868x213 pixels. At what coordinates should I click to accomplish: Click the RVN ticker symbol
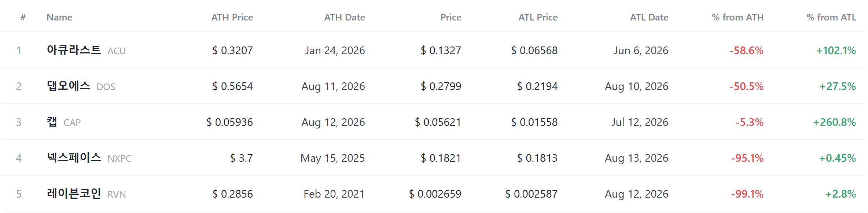coord(117,194)
